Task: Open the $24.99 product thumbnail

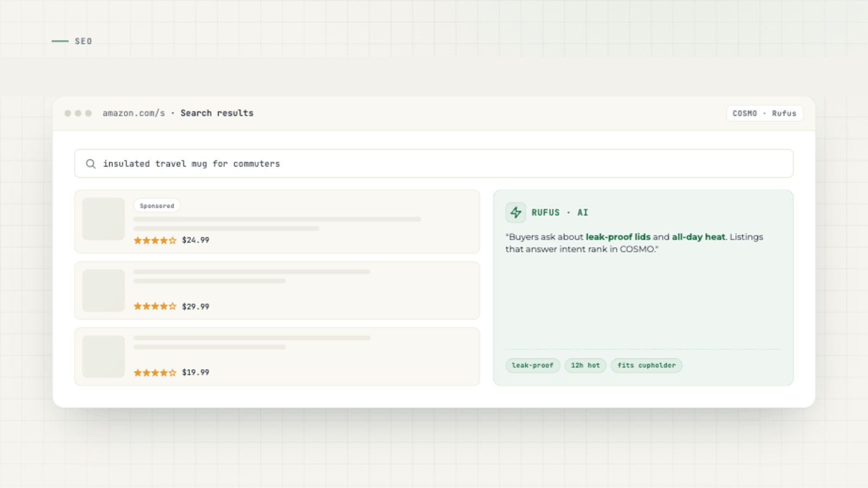Action: pos(104,219)
